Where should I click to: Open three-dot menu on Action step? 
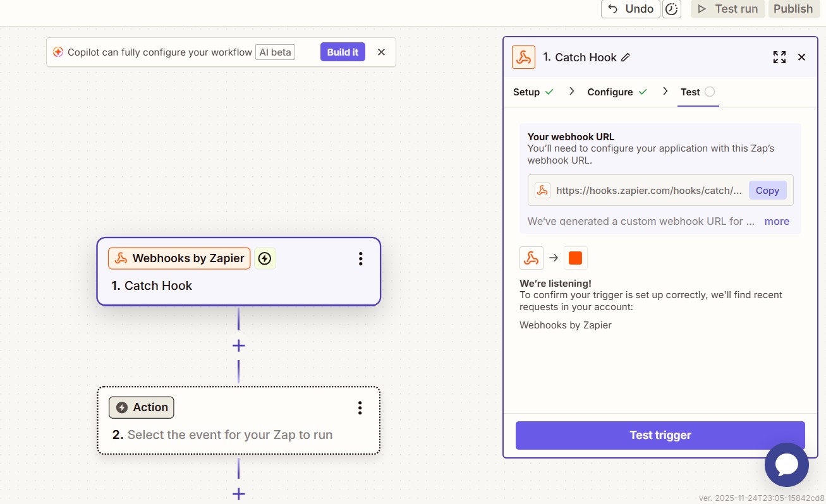[x=360, y=408]
